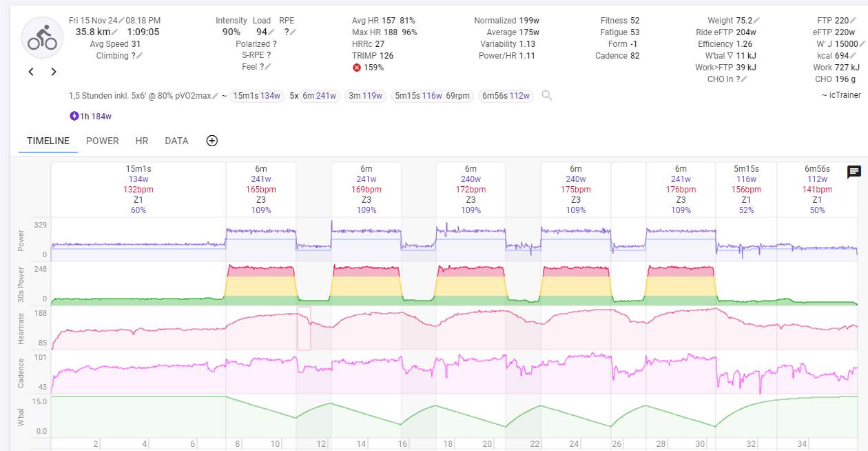Click the cycling activity type icon
Viewport: 868px width, 451px height.
43,38
